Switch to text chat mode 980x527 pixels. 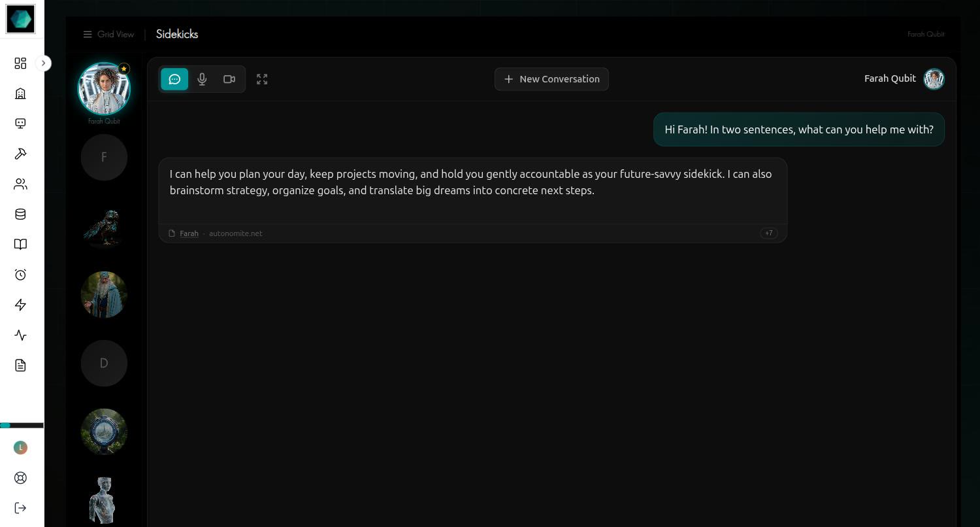[174, 79]
